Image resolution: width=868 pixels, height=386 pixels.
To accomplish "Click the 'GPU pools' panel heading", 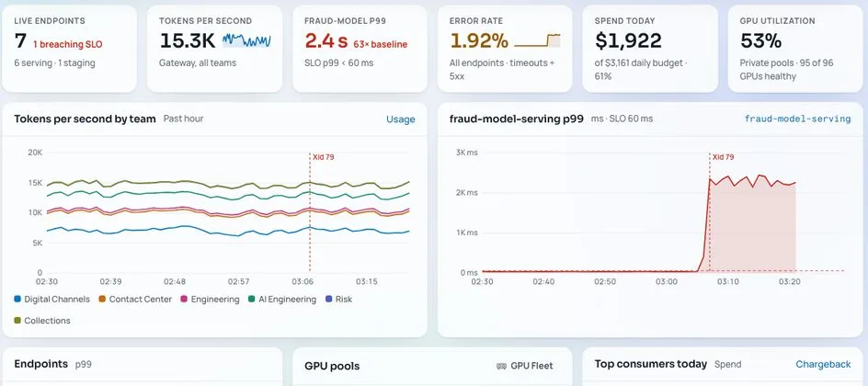I will coord(332,366).
